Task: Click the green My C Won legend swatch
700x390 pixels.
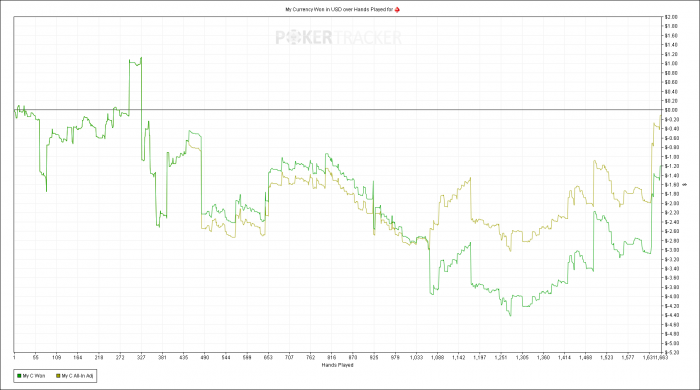Action: [19, 376]
